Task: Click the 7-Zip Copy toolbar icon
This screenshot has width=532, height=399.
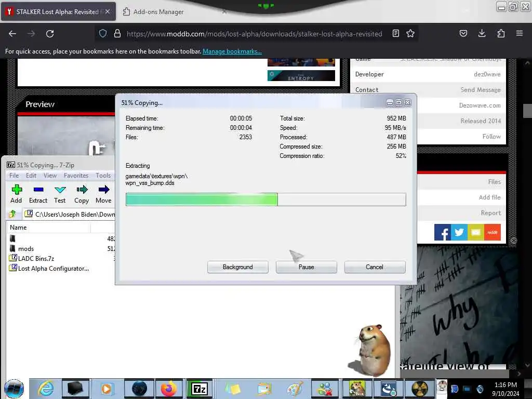Action: 82,194
